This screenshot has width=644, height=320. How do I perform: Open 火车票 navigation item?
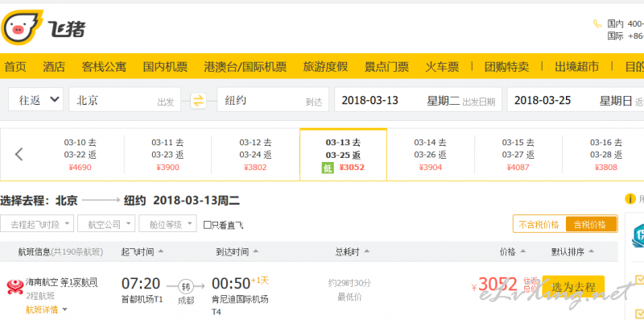[442, 67]
